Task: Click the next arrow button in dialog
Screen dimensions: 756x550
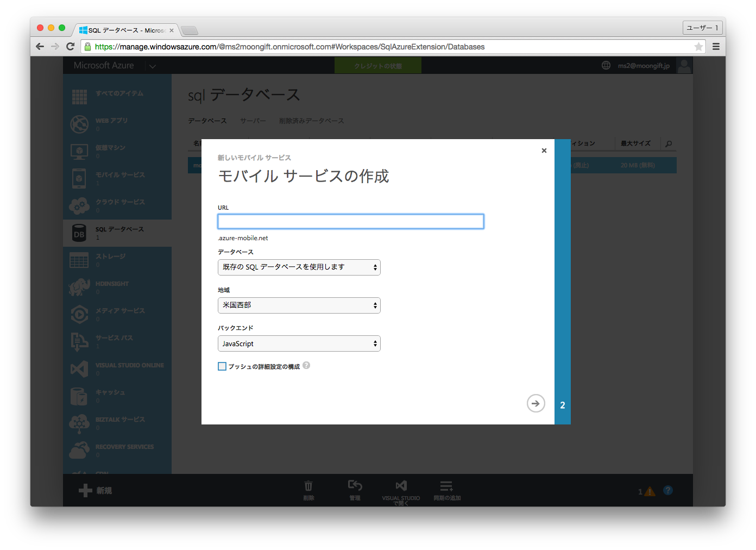Action: click(x=535, y=403)
